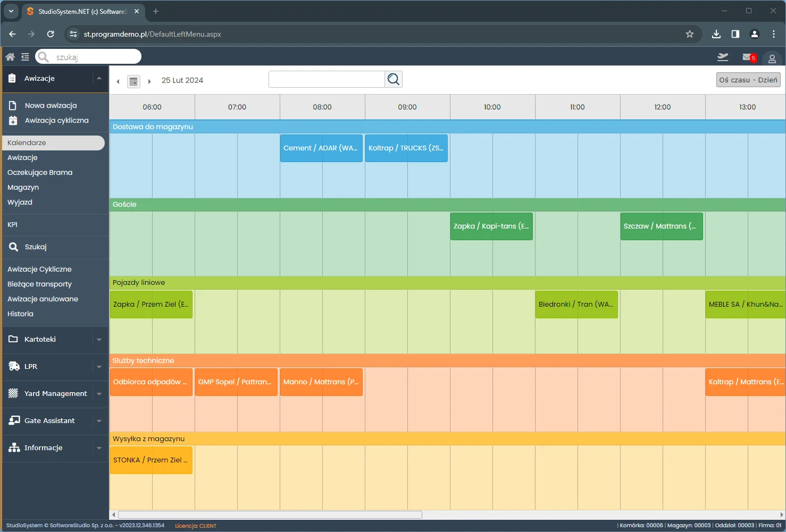Image resolution: width=786 pixels, height=532 pixels.
Task: View site information icon in address bar
Action: [73, 34]
